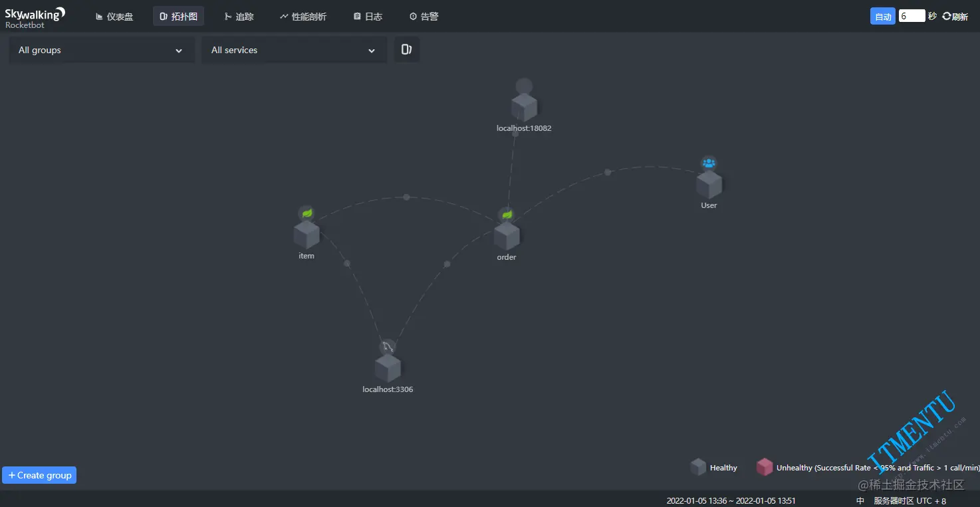Click the Healthy legend cube
The image size is (980, 507).
(x=698, y=467)
